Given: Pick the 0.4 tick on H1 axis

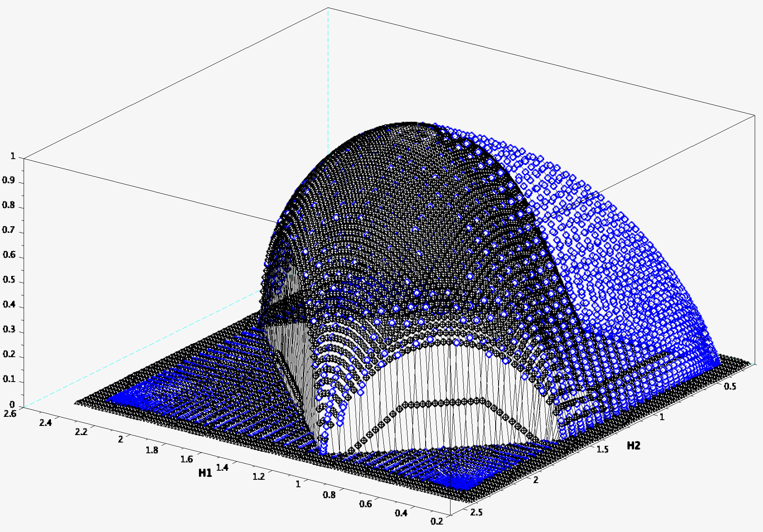Looking at the screenshot, I should (401, 513).
